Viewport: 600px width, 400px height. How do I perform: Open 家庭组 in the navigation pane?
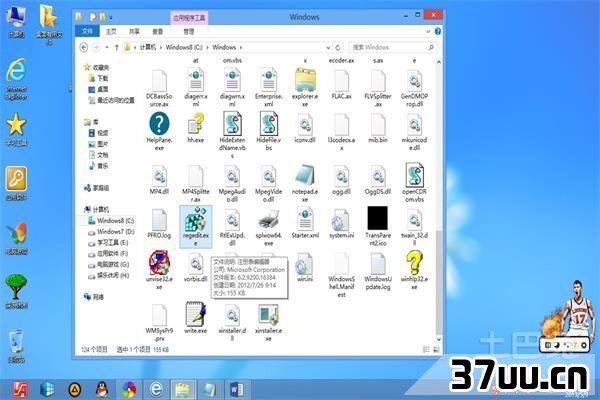click(x=97, y=188)
